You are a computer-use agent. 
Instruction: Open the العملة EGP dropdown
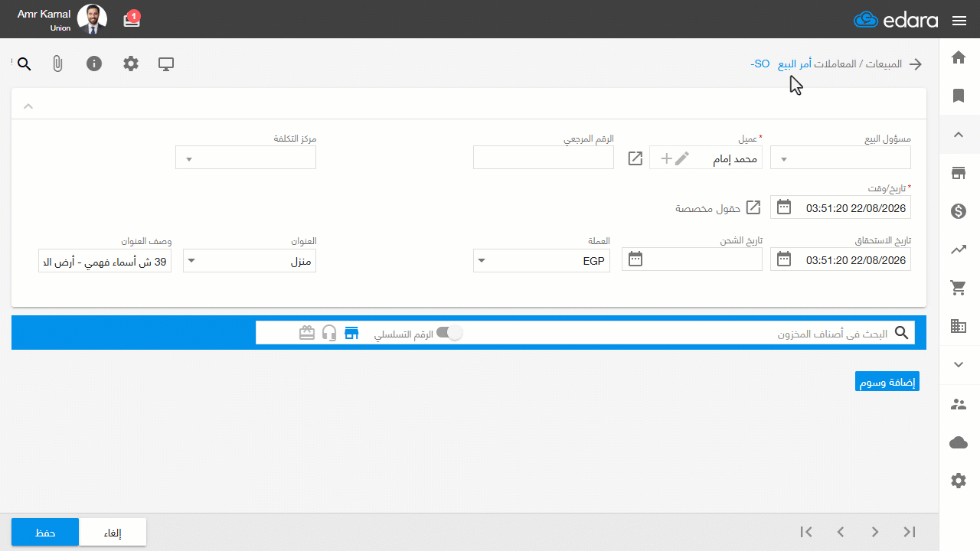(x=541, y=260)
